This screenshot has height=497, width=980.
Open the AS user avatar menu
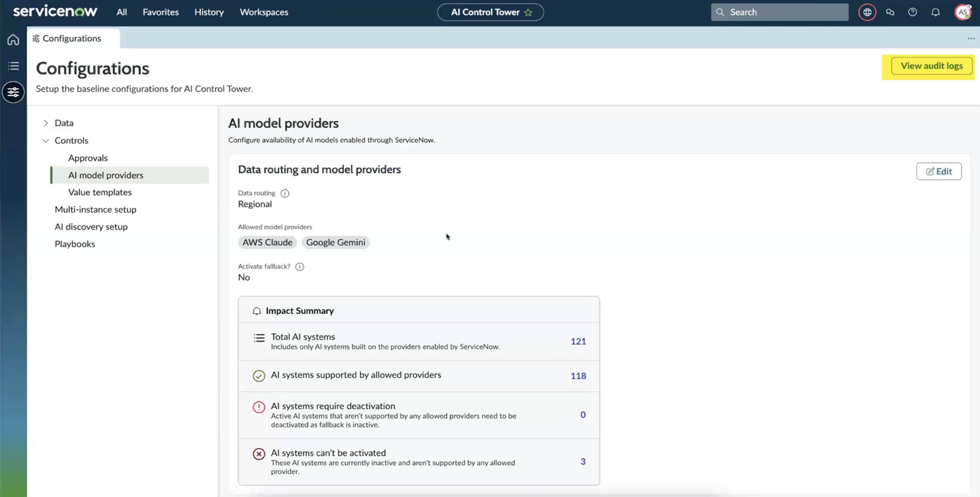(963, 12)
